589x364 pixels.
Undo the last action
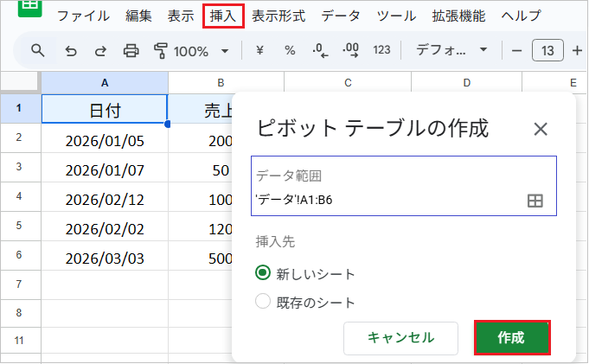point(71,51)
